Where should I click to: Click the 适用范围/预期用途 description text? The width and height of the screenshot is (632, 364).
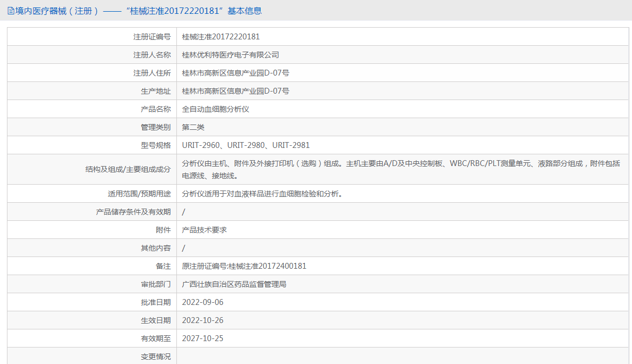tap(262, 194)
